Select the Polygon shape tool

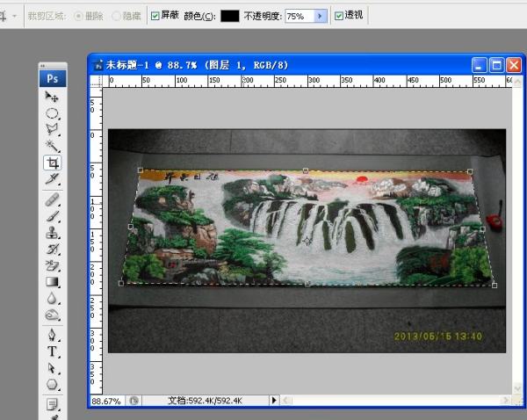tap(52, 384)
